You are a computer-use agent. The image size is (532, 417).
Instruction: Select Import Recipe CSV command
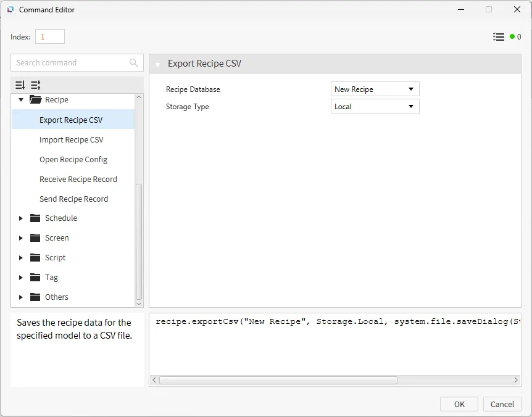coord(72,140)
